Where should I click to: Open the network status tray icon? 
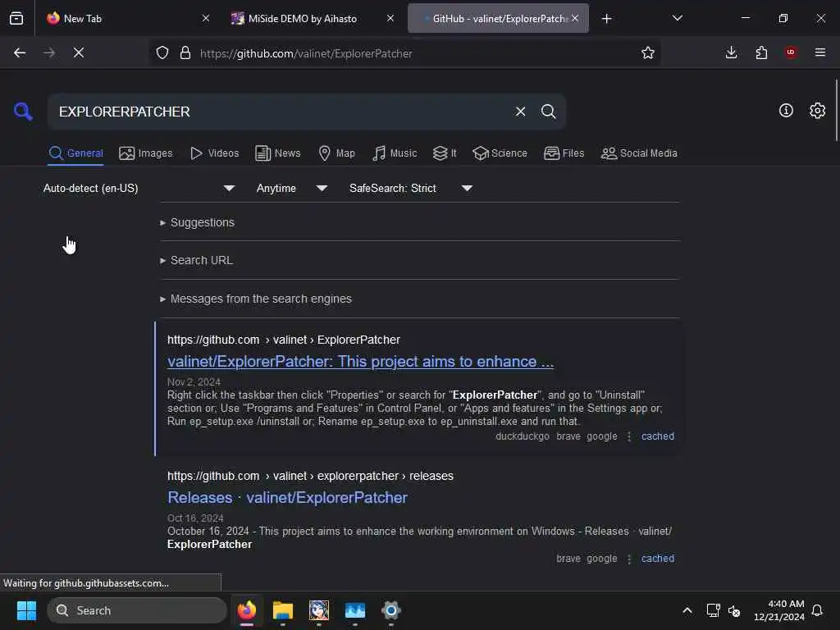(713, 610)
